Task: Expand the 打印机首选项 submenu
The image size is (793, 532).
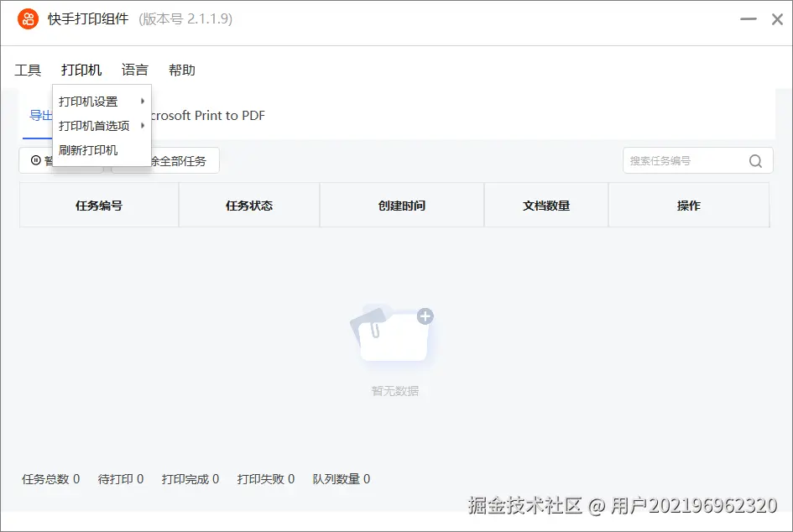Action: [x=102, y=125]
